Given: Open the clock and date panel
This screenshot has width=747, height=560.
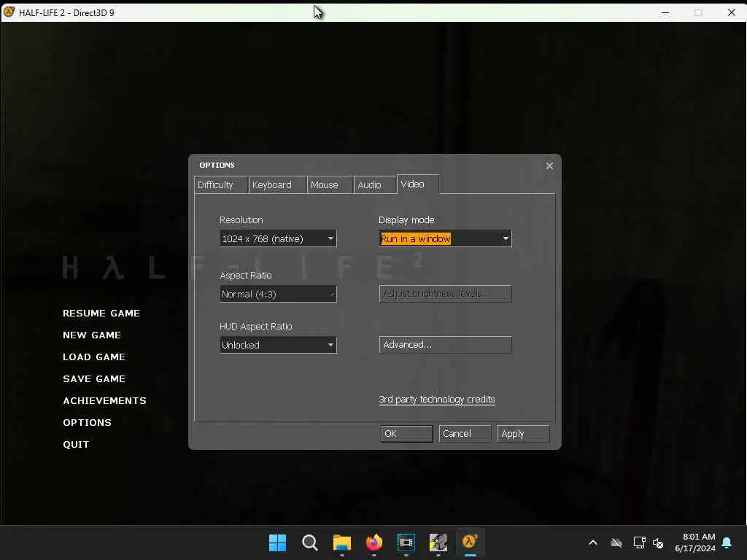Looking at the screenshot, I should pos(695,542).
